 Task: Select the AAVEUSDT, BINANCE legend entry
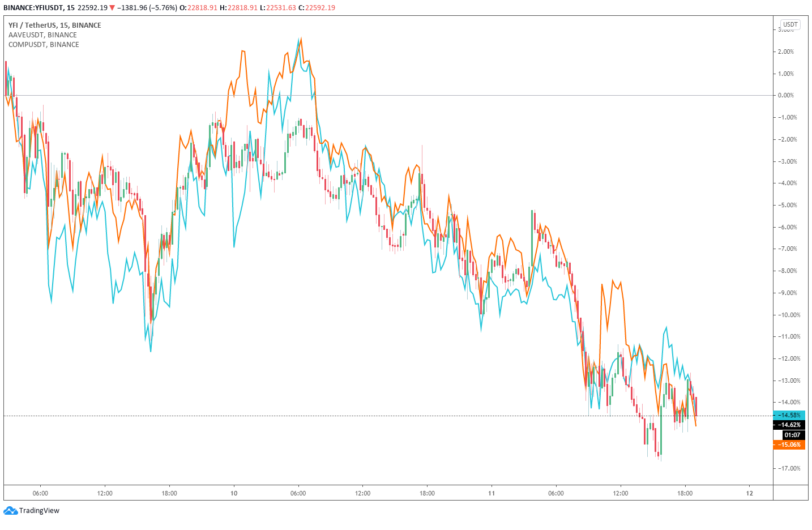click(42, 35)
